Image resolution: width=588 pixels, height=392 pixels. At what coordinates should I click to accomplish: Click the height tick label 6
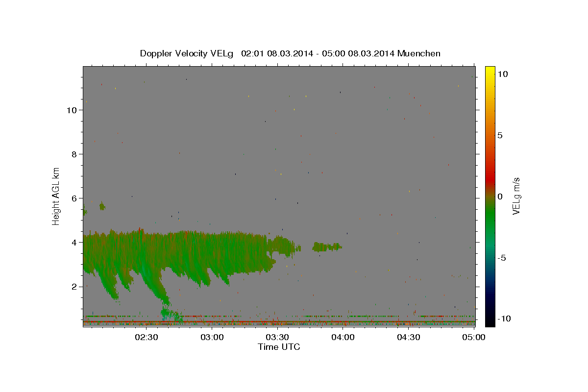point(74,198)
